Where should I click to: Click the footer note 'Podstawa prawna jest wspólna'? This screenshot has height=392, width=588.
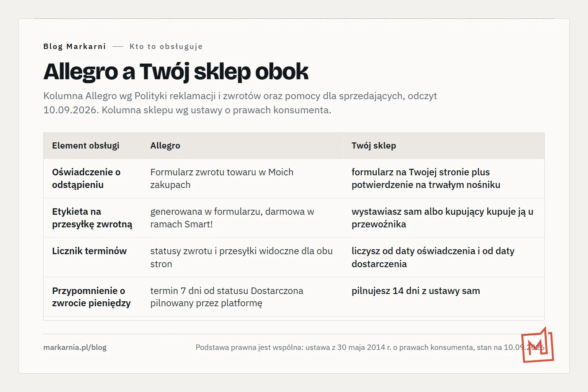tap(370, 347)
